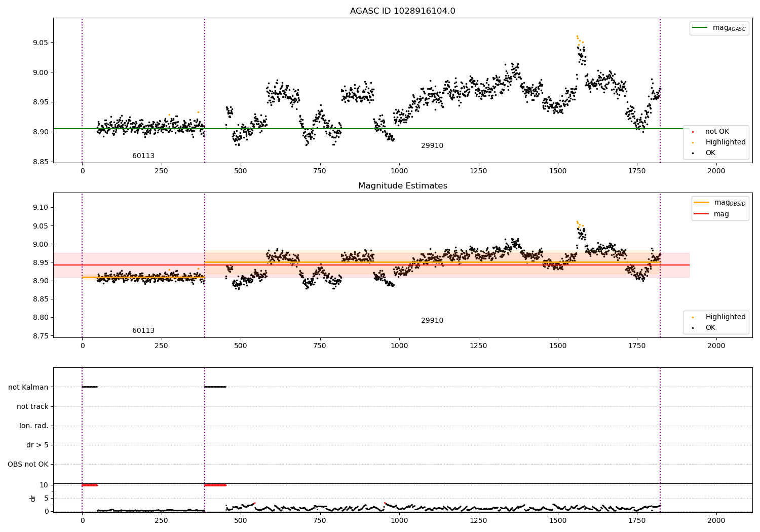Click the '8.75' y-tick in Magnitude Estimates plot
The image size is (760, 532).
click(x=40, y=336)
